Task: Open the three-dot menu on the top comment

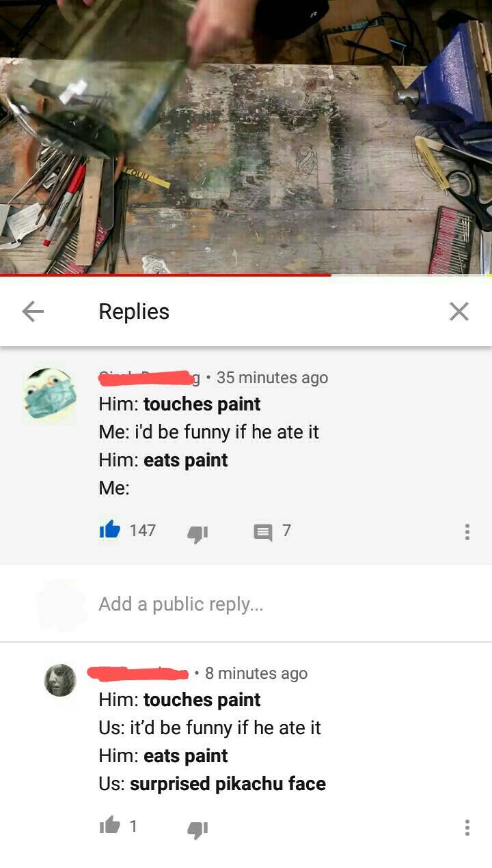Action: click(x=467, y=531)
